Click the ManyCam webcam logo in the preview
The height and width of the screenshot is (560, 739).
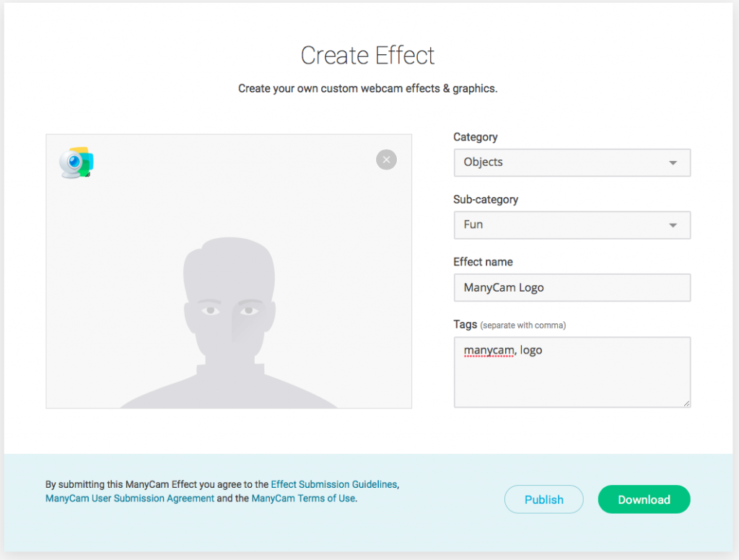(75, 162)
